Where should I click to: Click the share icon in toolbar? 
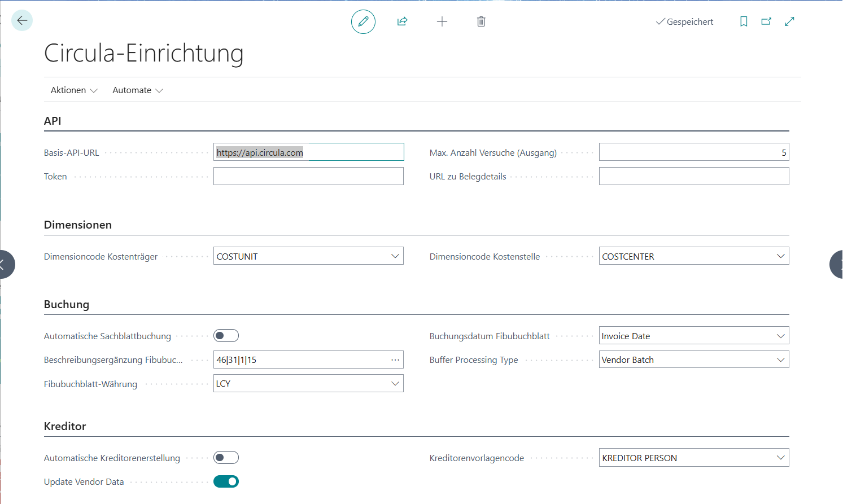coord(402,21)
